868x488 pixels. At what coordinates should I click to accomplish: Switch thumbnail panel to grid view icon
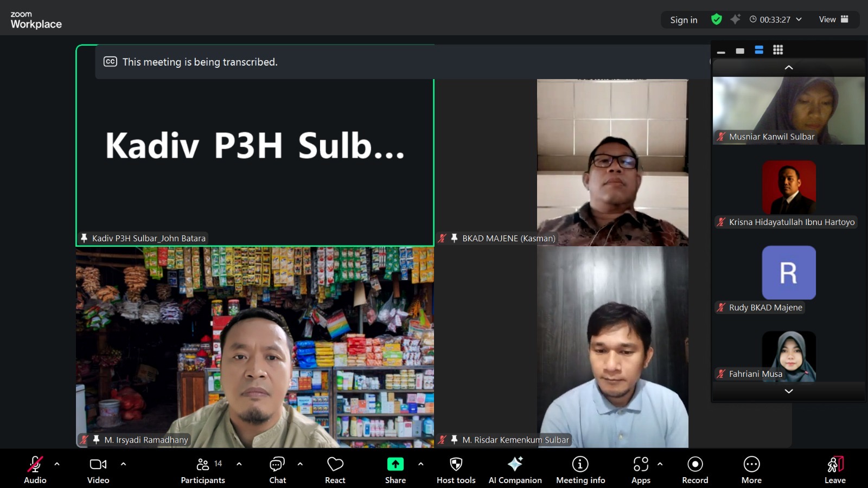click(x=778, y=50)
